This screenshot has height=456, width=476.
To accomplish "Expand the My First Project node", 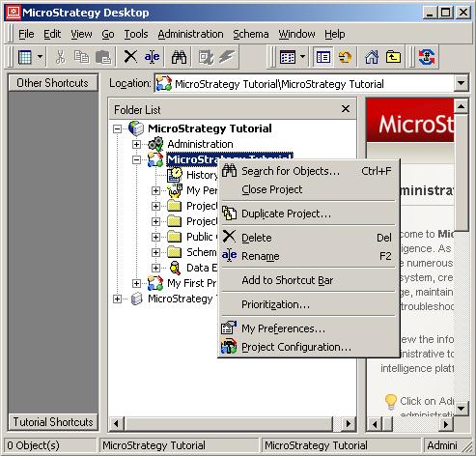I will 136,283.
